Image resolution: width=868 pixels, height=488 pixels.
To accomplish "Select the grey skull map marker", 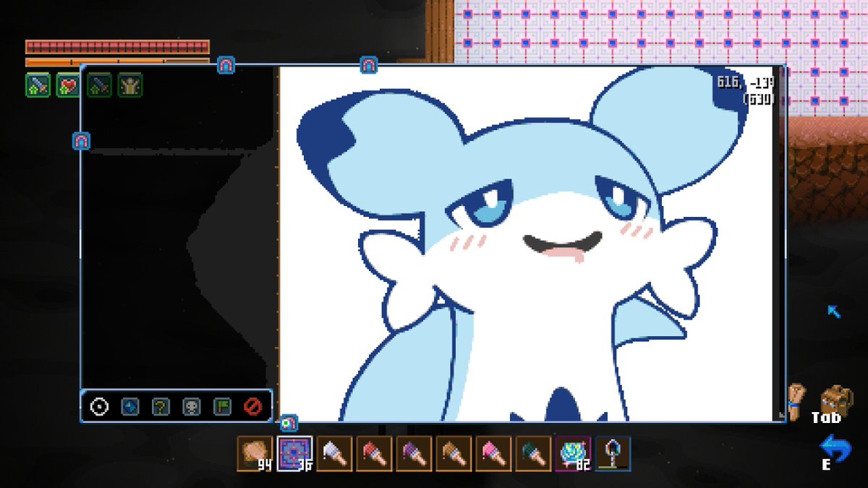I will point(191,407).
